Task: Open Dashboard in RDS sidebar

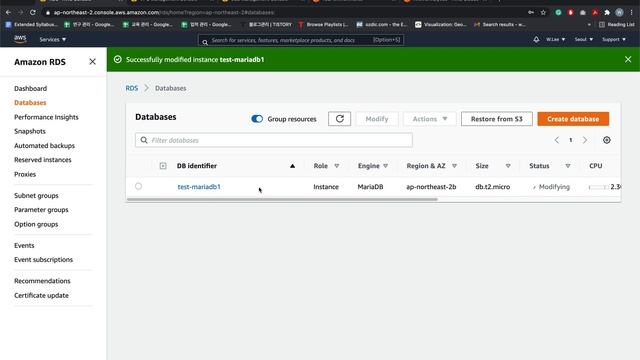Action: point(30,88)
